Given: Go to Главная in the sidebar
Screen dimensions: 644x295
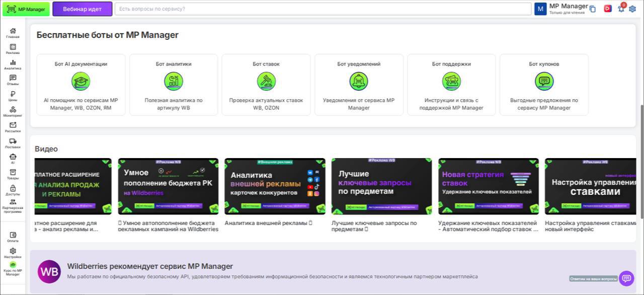Looking at the screenshot, I should 13,33.
